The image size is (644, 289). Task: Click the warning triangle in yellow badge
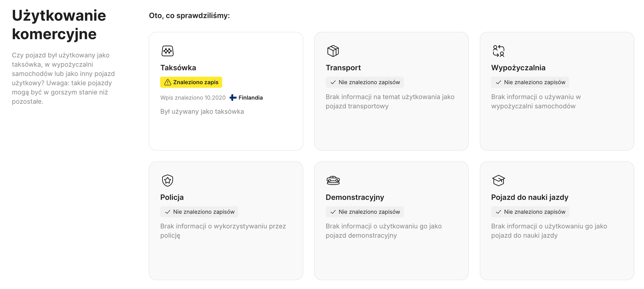click(x=168, y=82)
